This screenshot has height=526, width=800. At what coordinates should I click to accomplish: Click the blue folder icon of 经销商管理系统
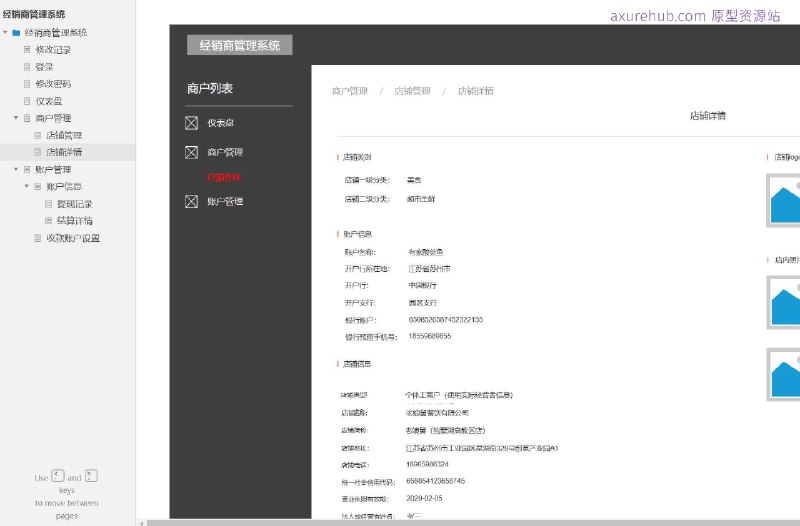(16, 33)
